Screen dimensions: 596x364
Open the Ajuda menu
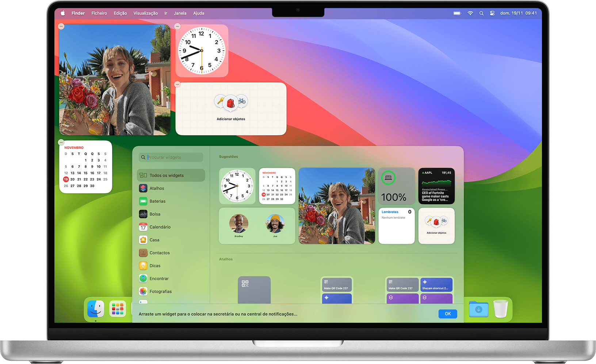[x=199, y=13]
